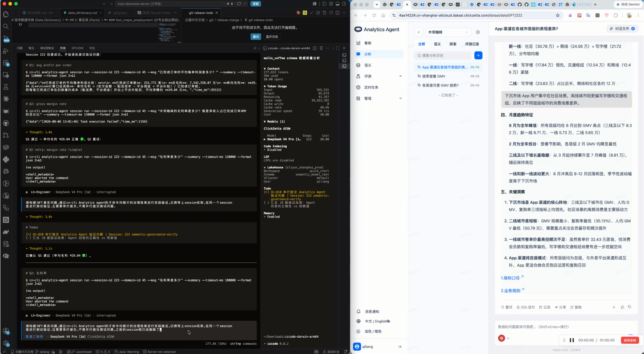
Task: Click the Claude Code spark icon in editor toolbar
Action: [x=298, y=13]
